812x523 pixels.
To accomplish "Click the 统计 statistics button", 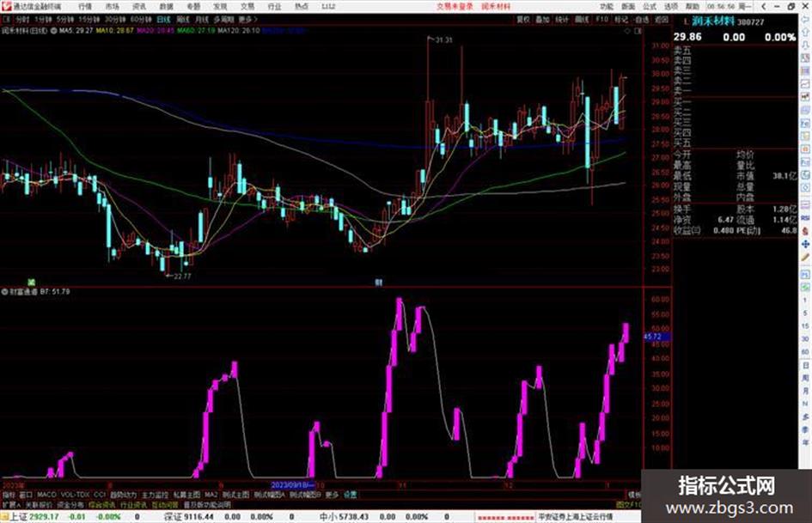I will point(562,19).
